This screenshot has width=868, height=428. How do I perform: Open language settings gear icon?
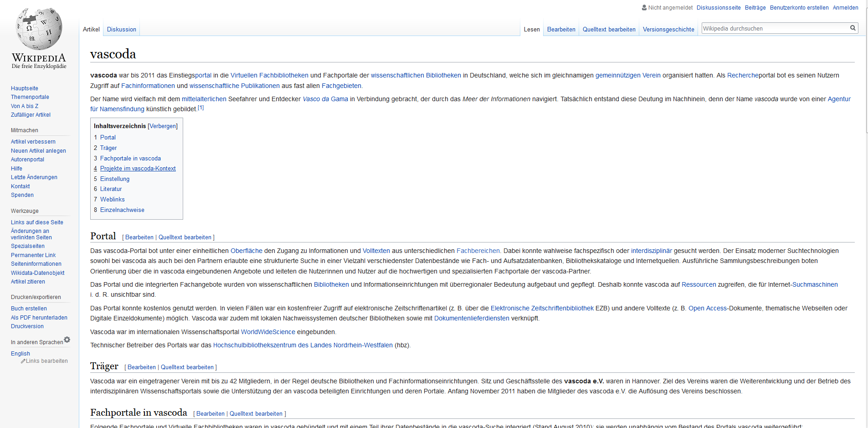tap(67, 340)
